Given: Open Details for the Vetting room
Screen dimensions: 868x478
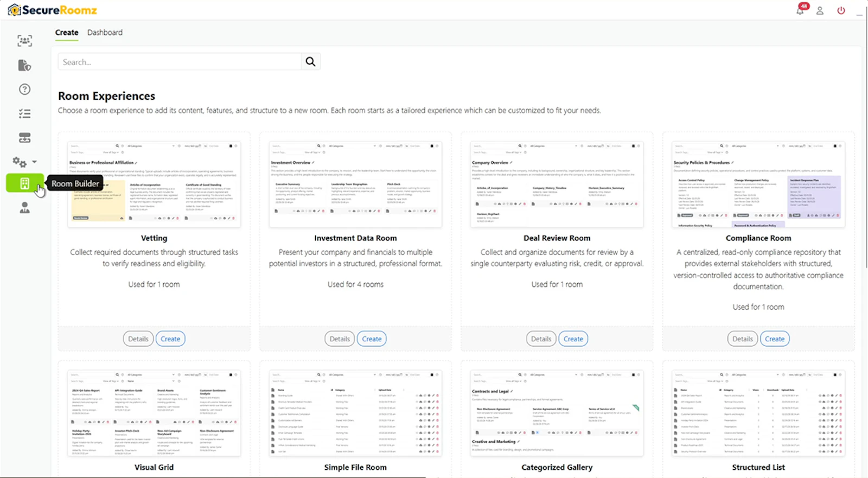Looking at the screenshot, I should (138, 339).
